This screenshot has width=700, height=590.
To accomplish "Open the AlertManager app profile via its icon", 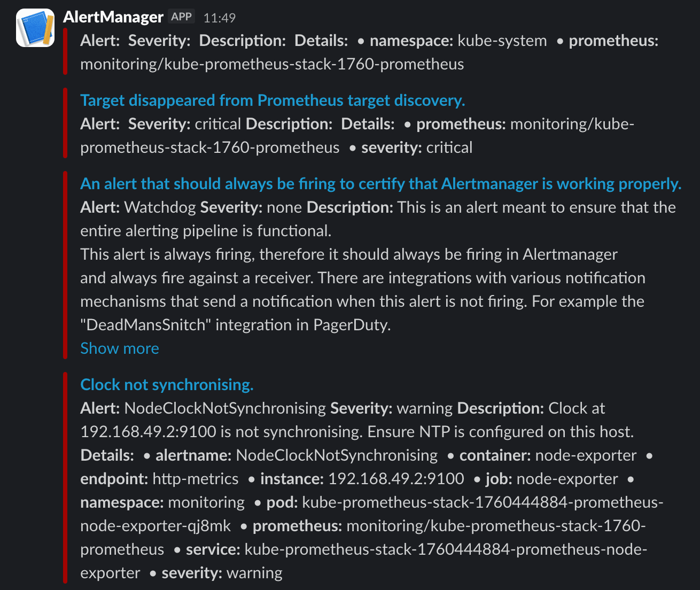I will coord(35,27).
